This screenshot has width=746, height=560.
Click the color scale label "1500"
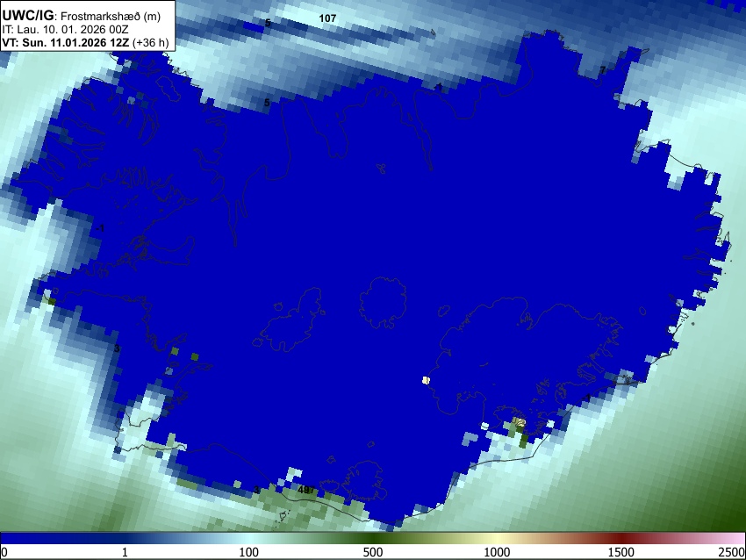pyautogui.click(x=621, y=552)
